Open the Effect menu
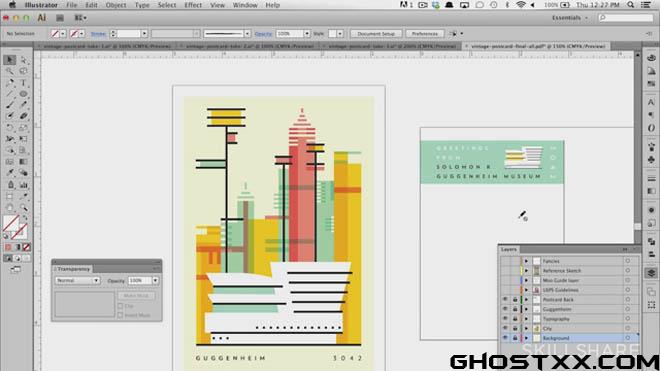 (193, 5)
